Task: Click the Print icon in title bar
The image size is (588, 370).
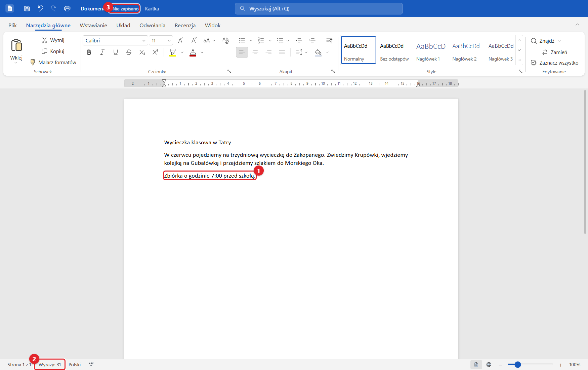Action: [67, 8]
